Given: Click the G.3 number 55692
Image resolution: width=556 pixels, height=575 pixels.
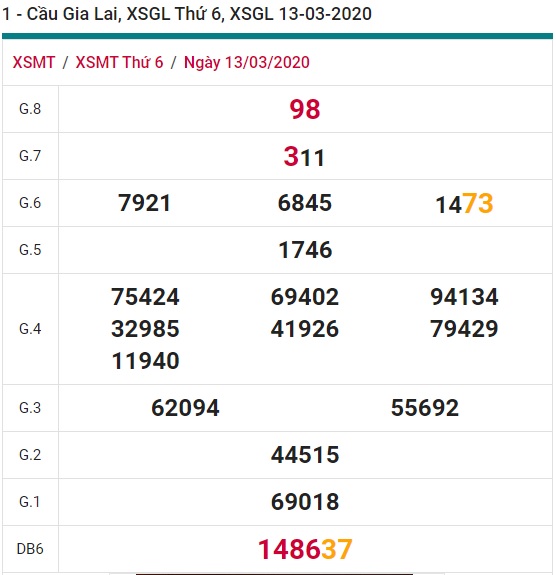Looking at the screenshot, I should [425, 408].
